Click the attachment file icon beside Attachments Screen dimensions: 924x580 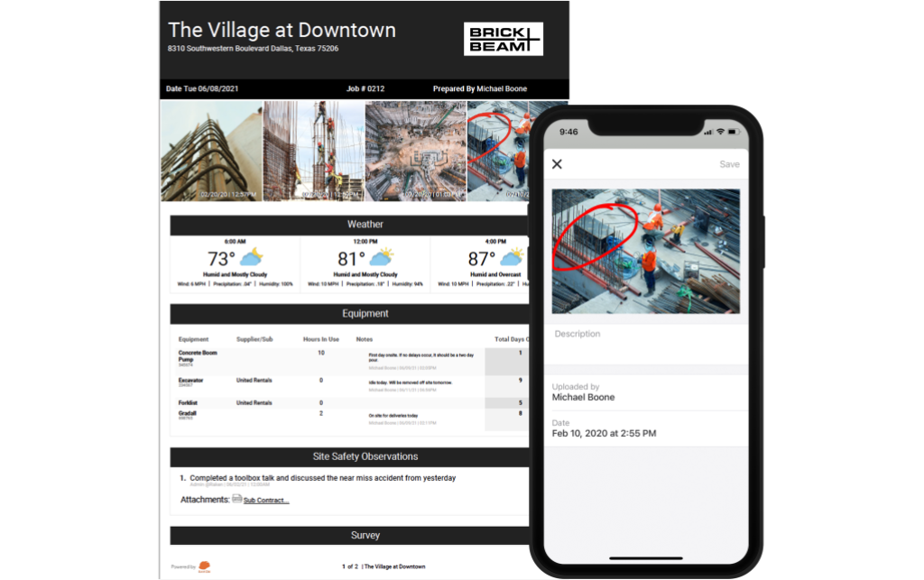tap(236, 499)
